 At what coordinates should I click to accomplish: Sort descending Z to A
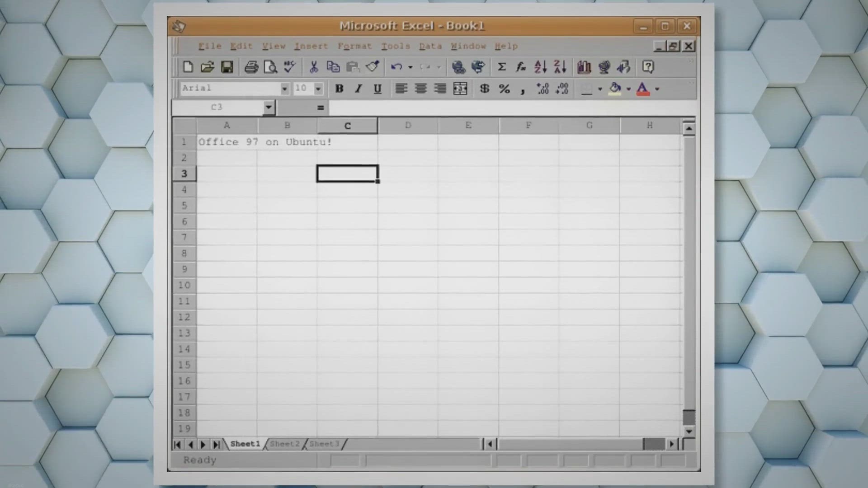click(x=560, y=67)
